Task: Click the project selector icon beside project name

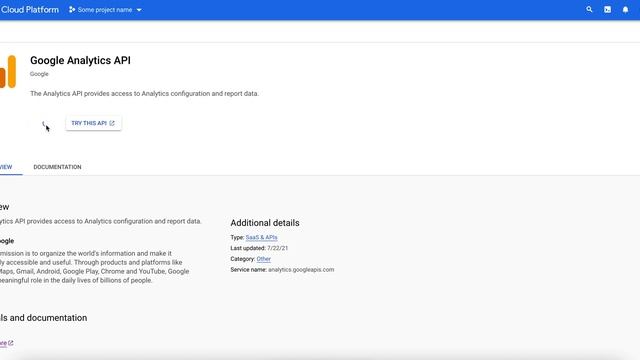Action: tap(72, 9)
